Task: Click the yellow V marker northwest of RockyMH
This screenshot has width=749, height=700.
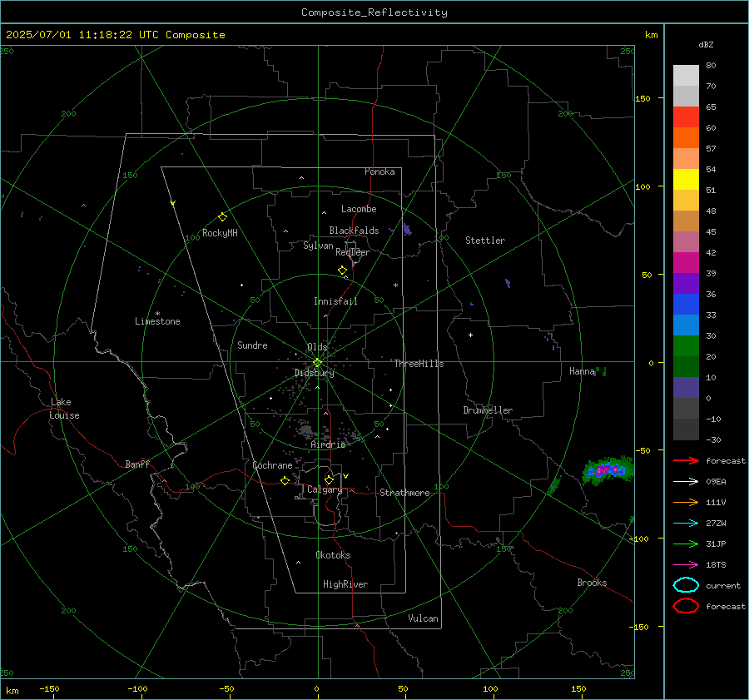Action: [x=173, y=203]
